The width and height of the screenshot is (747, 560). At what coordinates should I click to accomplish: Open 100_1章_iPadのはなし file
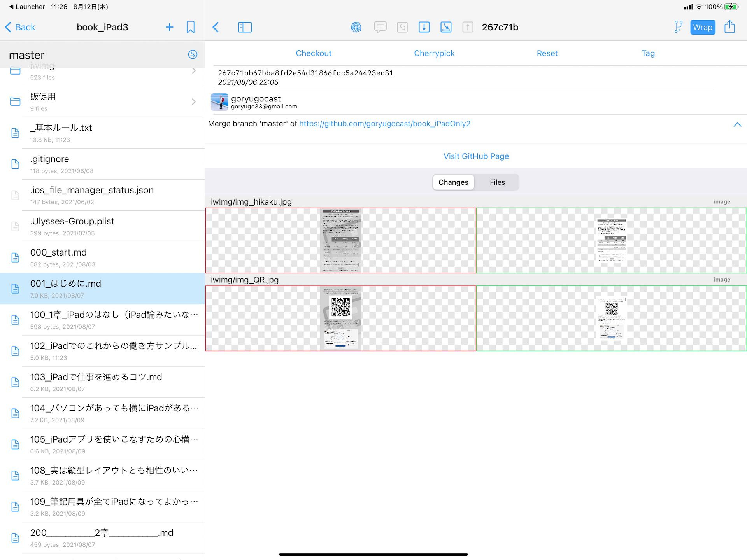coord(103,320)
